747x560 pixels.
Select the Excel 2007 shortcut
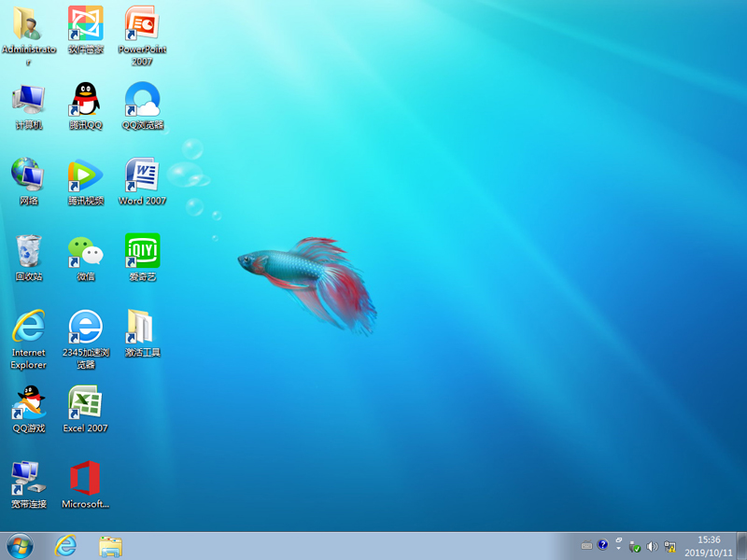point(85,403)
